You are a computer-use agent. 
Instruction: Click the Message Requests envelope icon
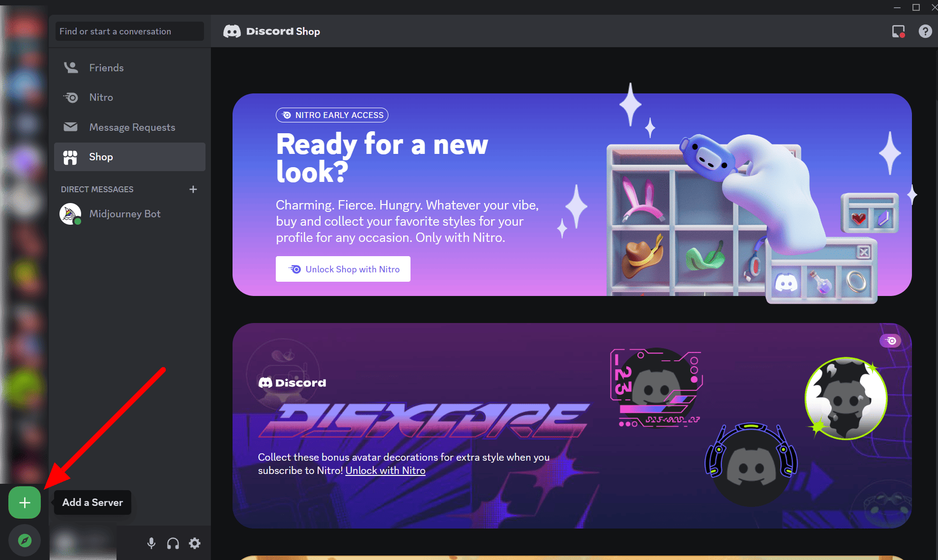(71, 127)
